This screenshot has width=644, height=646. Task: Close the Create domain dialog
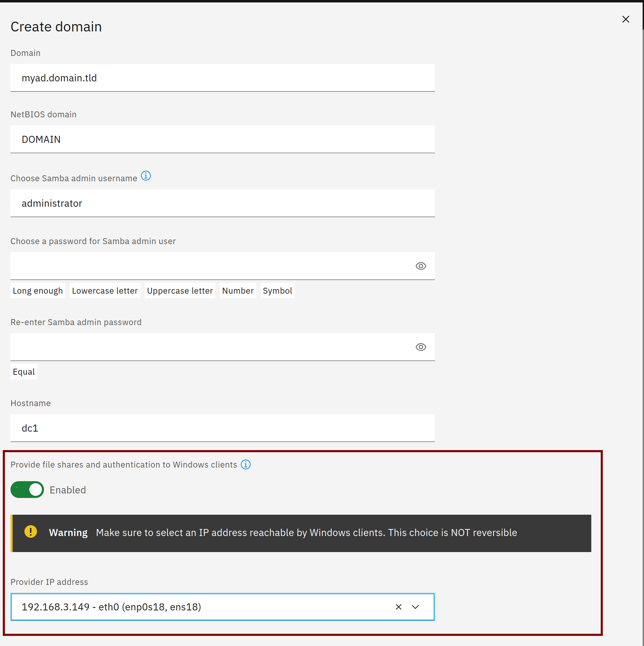tap(626, 19)
